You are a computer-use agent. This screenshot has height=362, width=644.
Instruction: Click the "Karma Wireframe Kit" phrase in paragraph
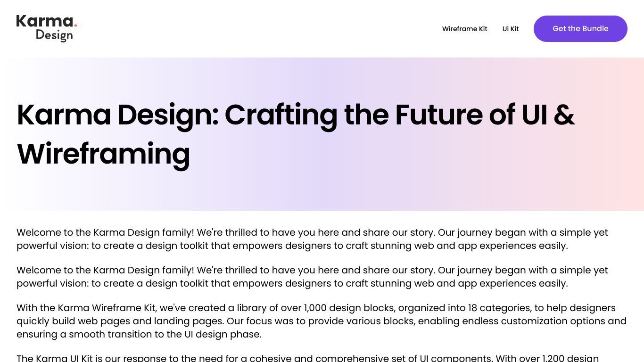click(x=107, y=308)
